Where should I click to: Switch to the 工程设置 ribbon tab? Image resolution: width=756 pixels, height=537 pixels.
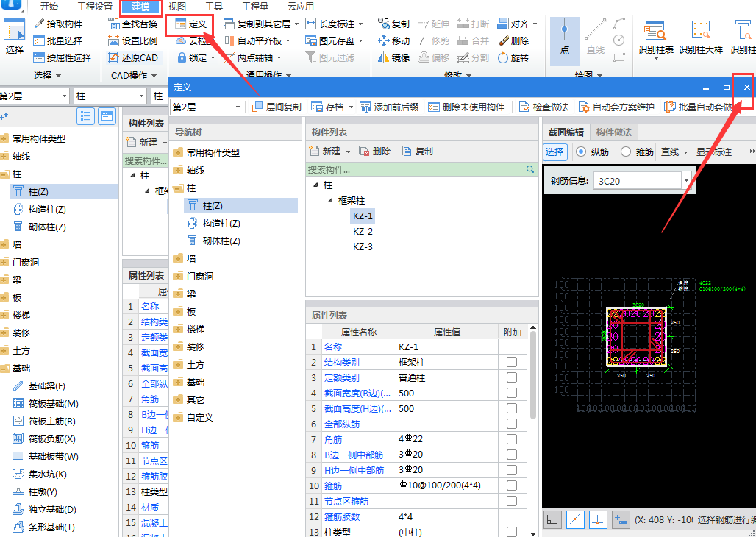click(x=94, y=7)
